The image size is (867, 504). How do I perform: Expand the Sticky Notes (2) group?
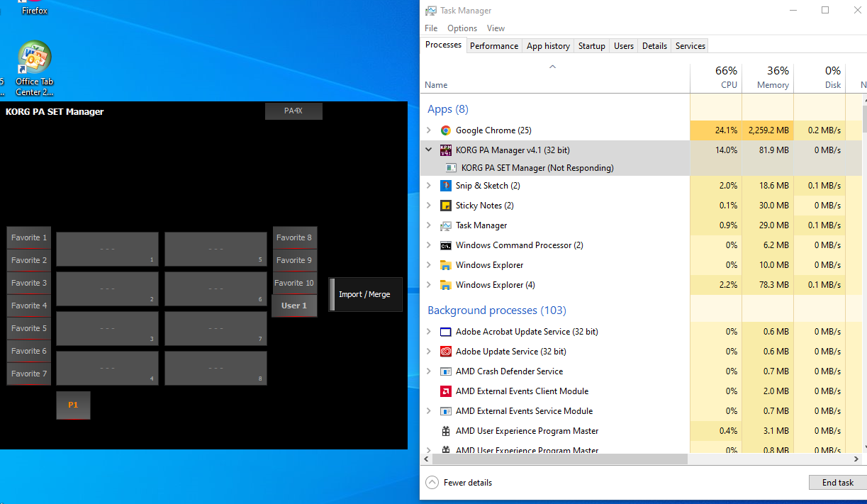pyautogui.click(x=428, y=206)
